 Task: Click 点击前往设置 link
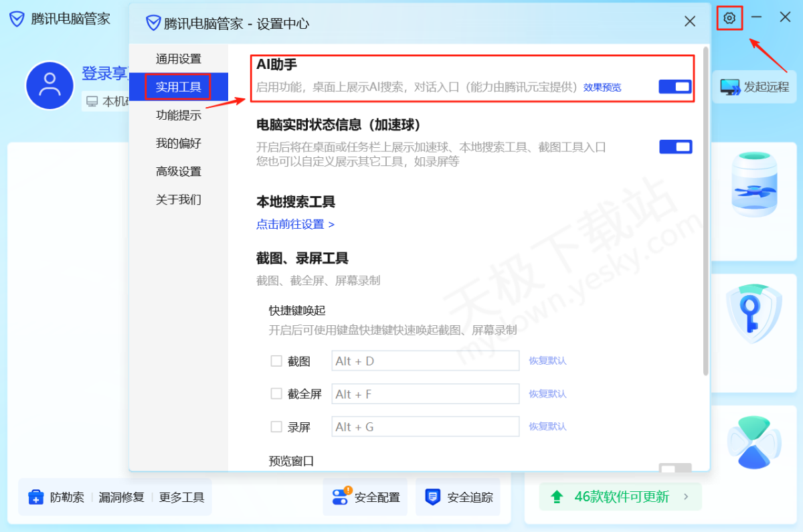click(295, 224)
